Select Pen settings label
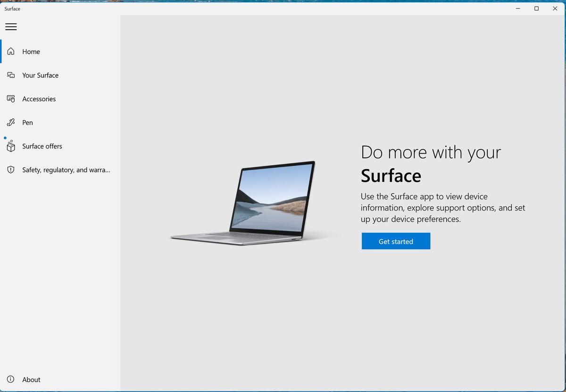 pos(28,122)
